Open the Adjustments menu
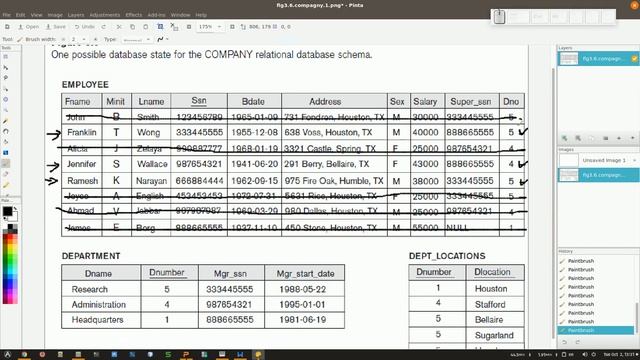The width and height of the screenshot is (640, 360). click(x=104, y=15)
